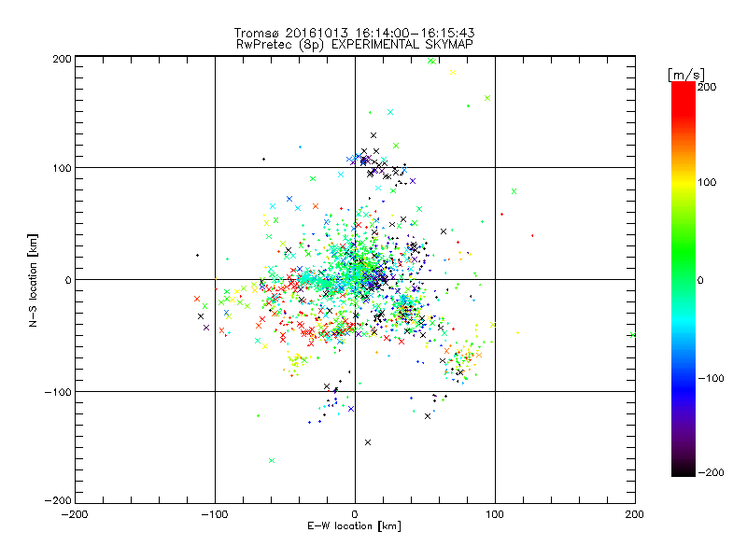
Task: Click the x-axis tick label '100'
Action: (x=495, y=514)
